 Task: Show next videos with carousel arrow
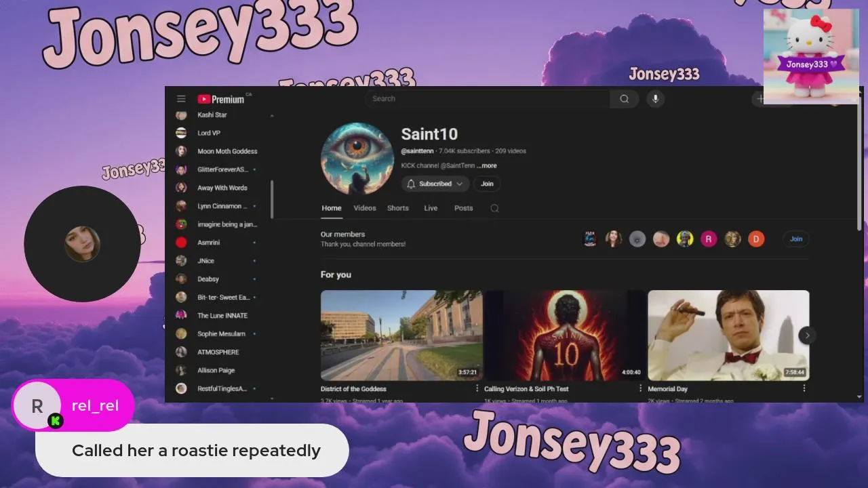807,335
